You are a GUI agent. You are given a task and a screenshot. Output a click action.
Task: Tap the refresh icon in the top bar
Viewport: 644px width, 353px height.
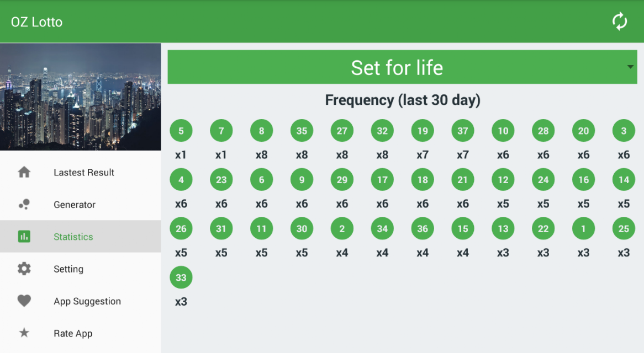pyautogui.click(x=619, y=22)
